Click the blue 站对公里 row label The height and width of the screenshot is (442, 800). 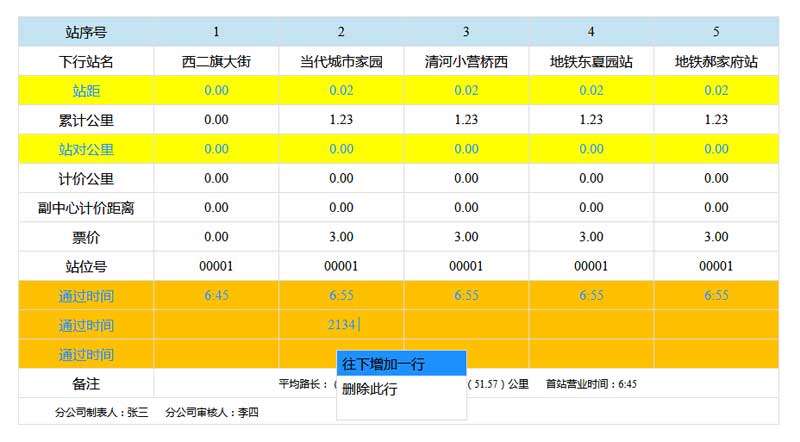86,150
